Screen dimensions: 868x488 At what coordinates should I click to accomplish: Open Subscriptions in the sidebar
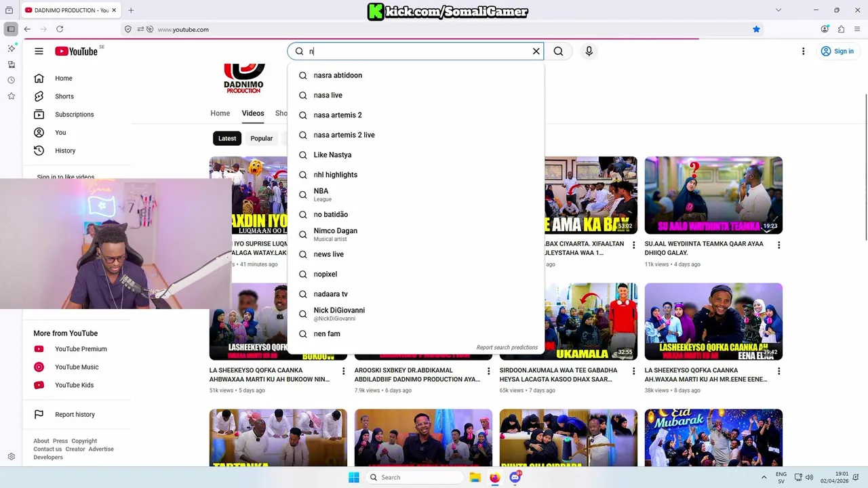click(74, 115)
